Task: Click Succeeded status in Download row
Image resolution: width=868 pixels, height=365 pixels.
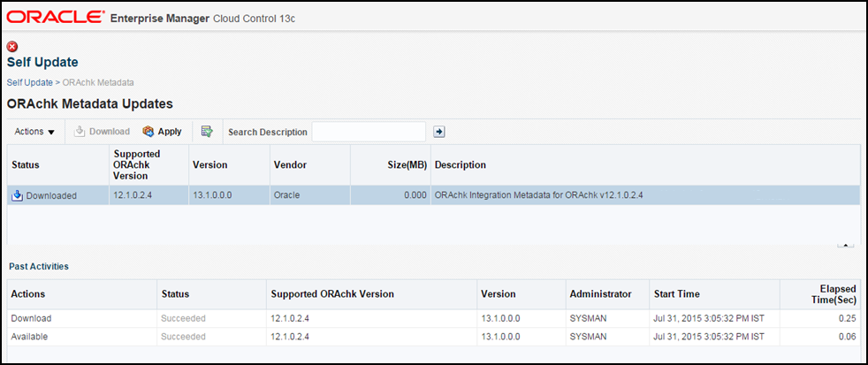Action: pos(183,318)
